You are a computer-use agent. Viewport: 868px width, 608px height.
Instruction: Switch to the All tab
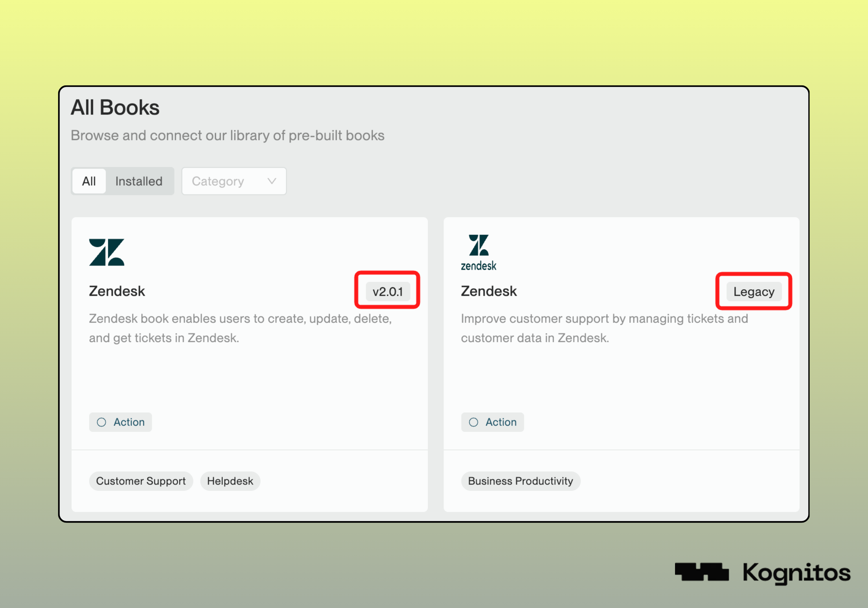(89, 181)
